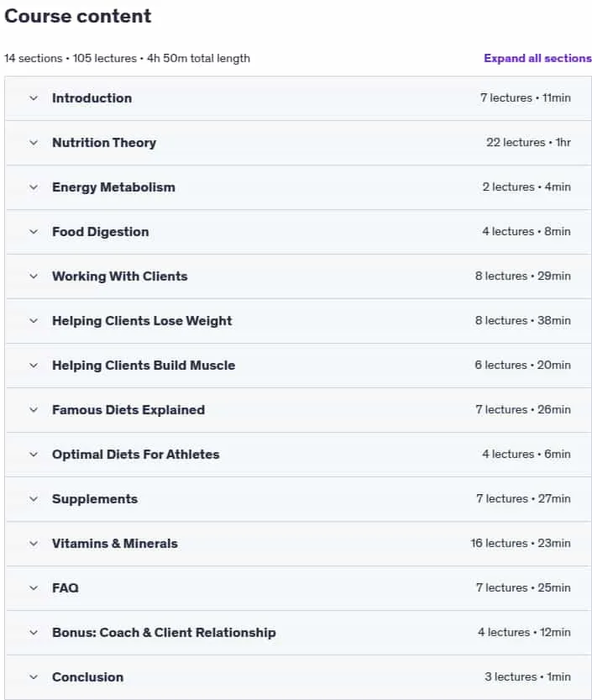Expand Vitamins & Minerals section chevron
This screenshot has height=700, width=592.
click(x=34, y=544)
